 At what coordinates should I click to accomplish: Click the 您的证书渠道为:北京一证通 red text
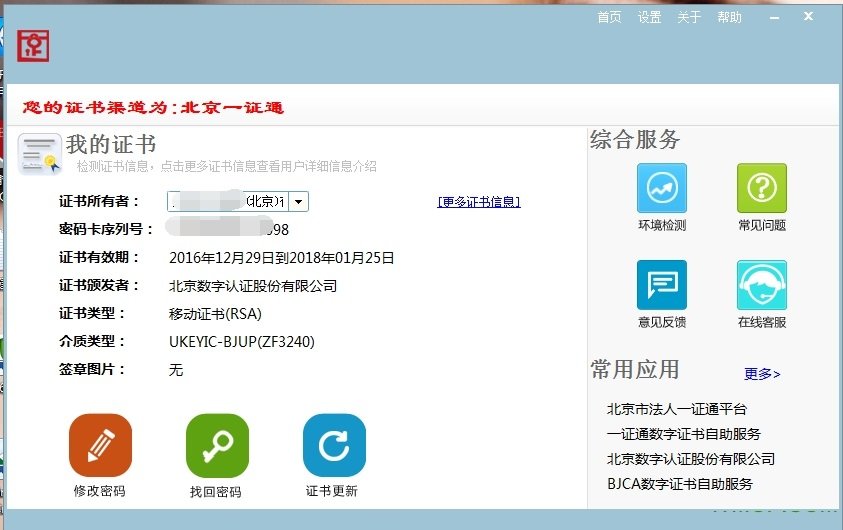coord(153,107)
